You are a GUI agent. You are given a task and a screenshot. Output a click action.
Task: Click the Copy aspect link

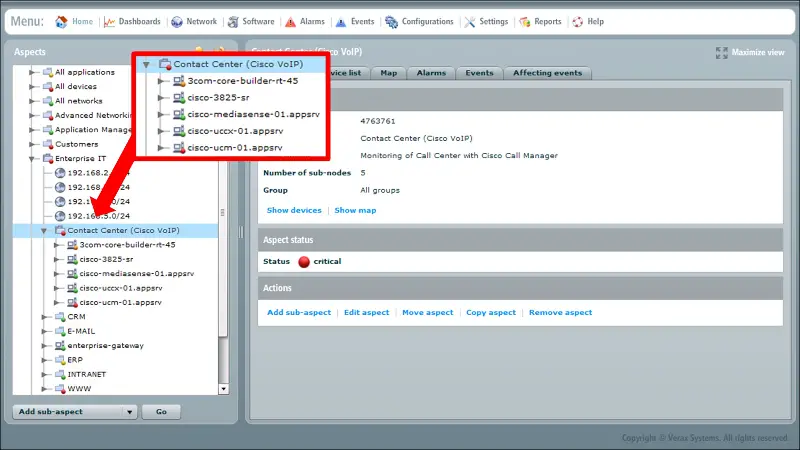click(x=491, y=312)
